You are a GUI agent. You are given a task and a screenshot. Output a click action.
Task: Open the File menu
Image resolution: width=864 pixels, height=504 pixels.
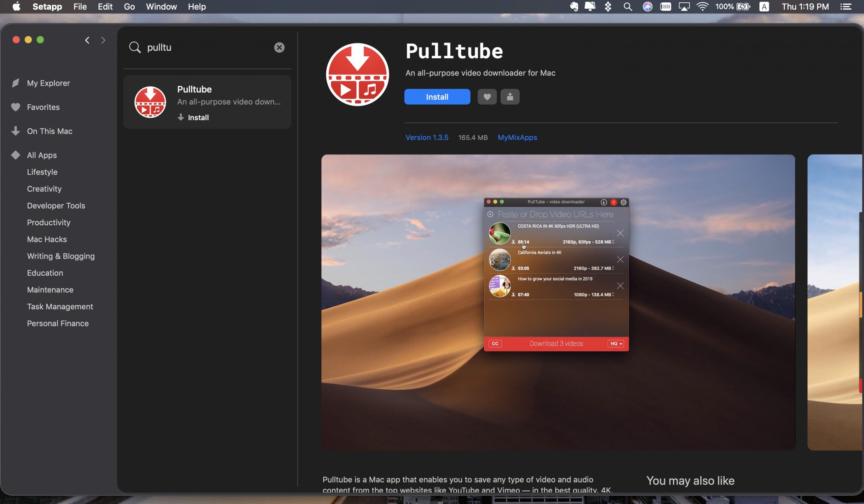pos(80,6)
